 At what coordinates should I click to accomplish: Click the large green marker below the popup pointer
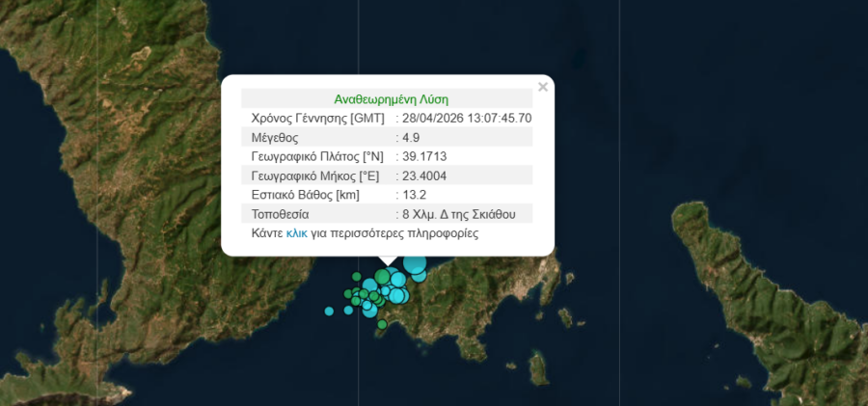click(x=383, y=277)
